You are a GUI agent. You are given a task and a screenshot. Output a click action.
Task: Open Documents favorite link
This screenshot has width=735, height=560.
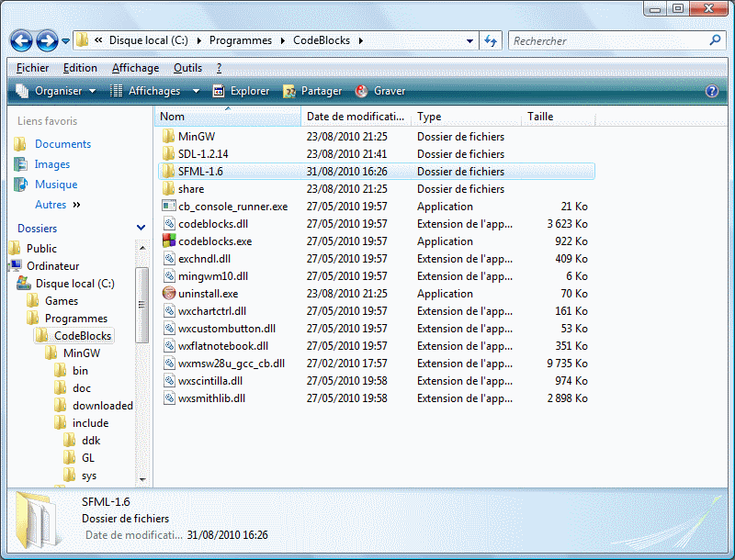(x=62, y=144)
